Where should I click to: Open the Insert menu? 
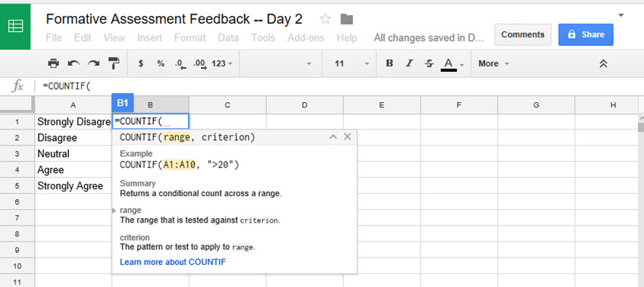tap(149, 38)
